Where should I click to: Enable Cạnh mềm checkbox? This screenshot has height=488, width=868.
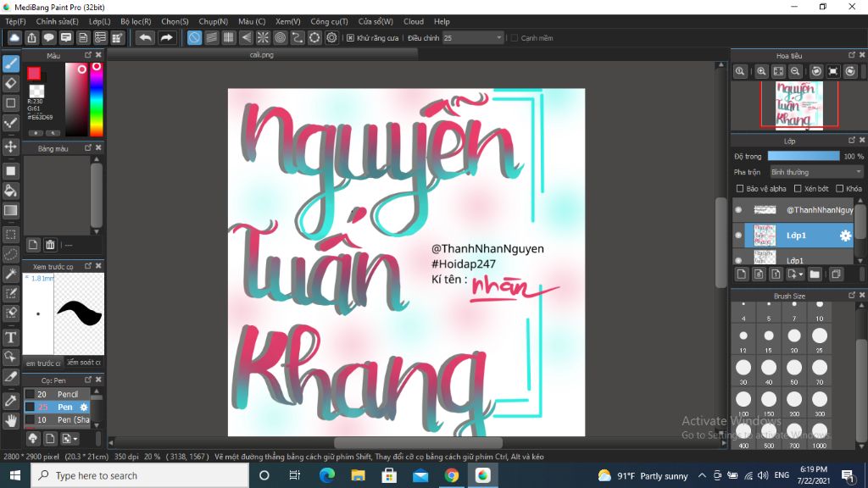515,37
